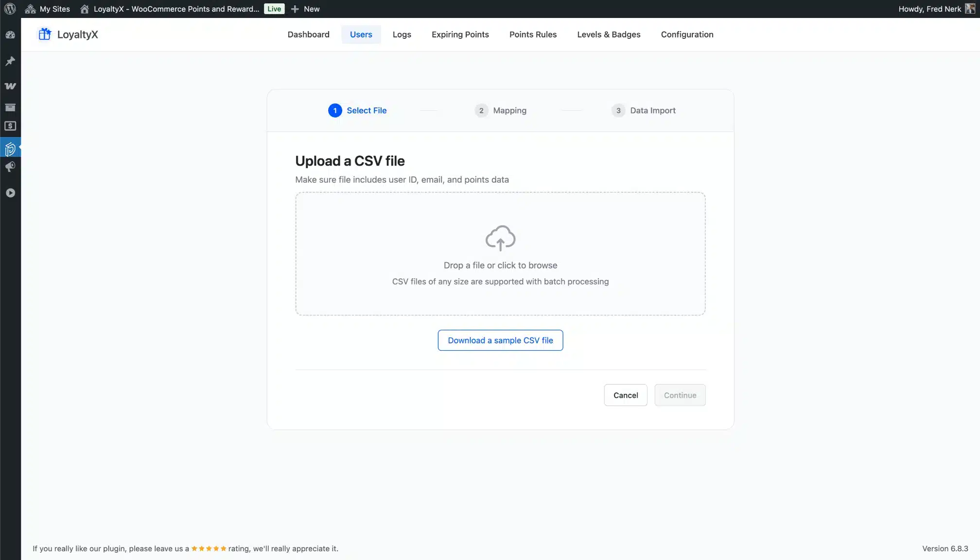Cancel the CSV import
Image resolution: width=980 pixels, height=560 pixels.
[626, 395]
